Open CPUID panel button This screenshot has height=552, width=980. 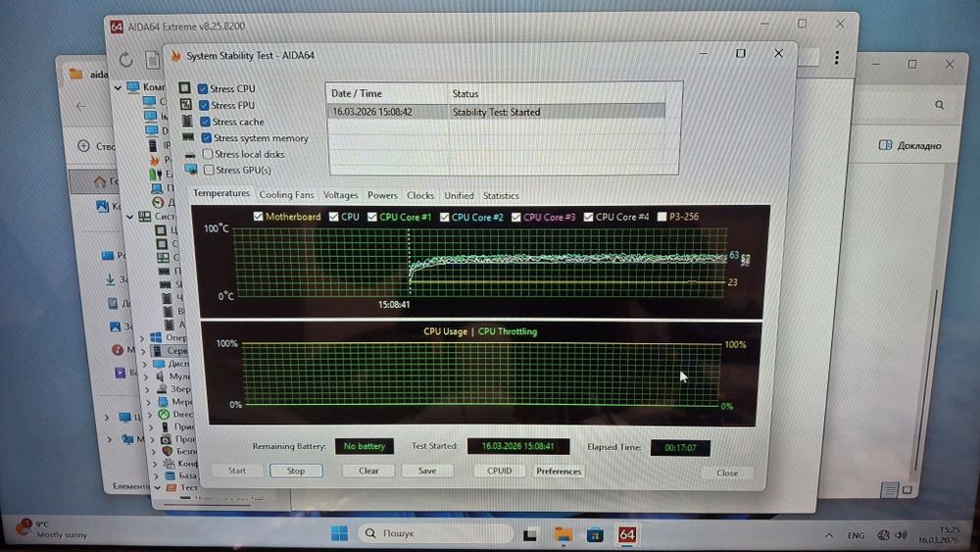[x=499, y=471]
